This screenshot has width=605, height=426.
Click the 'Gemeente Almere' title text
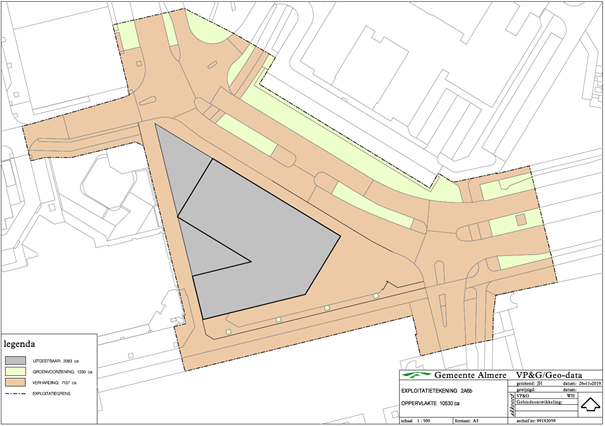[x=468, y=376]
